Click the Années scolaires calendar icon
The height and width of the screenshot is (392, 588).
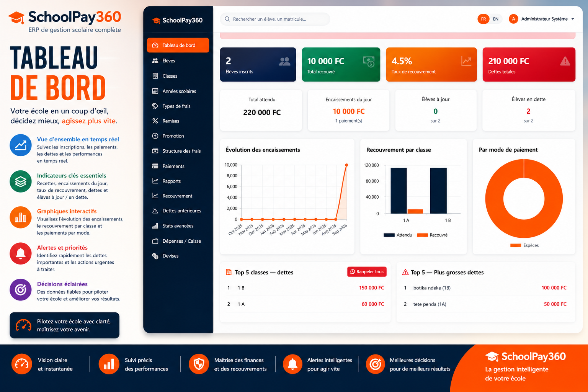point(155,91)
